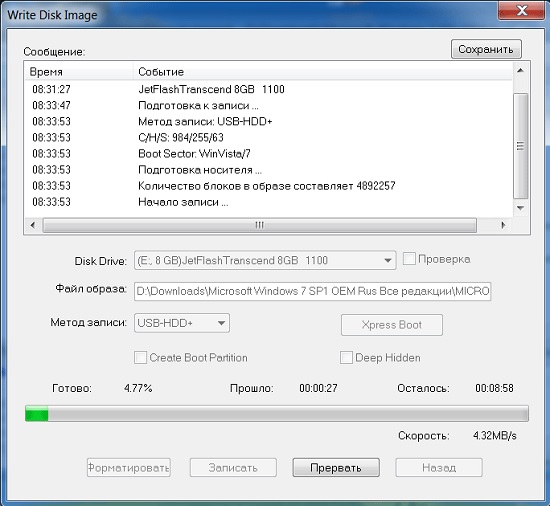The image size is (550, 506).
Task: Click the Прервать button to abort writing
Action: [336, 467]
